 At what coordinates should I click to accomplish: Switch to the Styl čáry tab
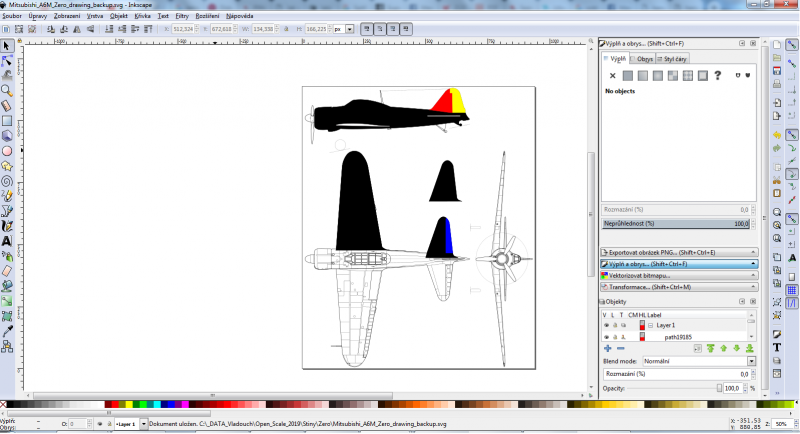coord(672,59)
